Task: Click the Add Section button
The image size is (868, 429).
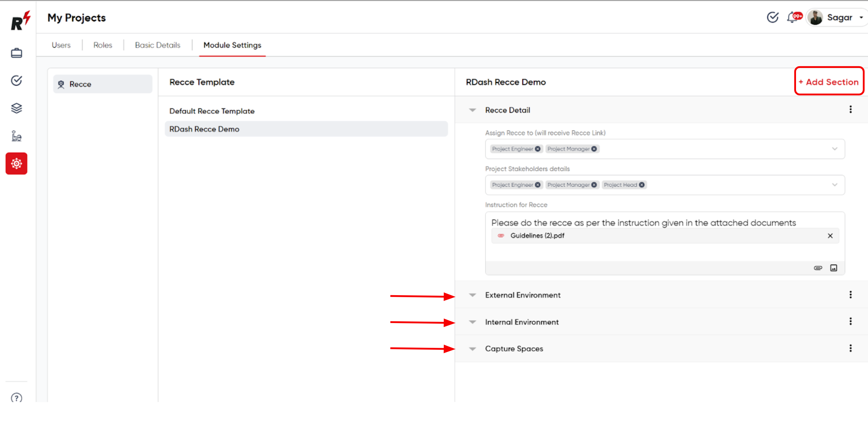Action: coord(829,82)
